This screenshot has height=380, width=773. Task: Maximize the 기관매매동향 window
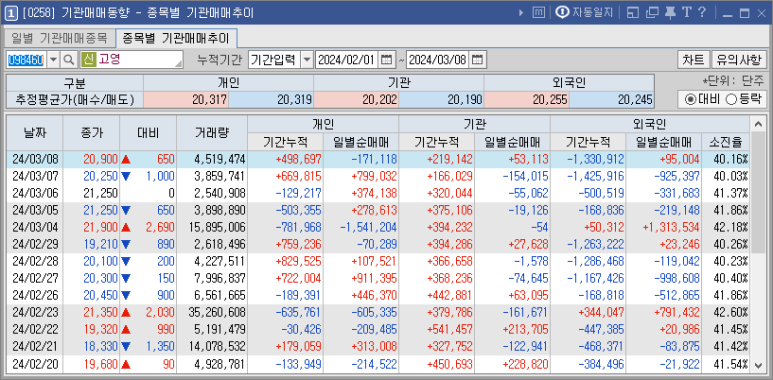(x=744, y=13)
